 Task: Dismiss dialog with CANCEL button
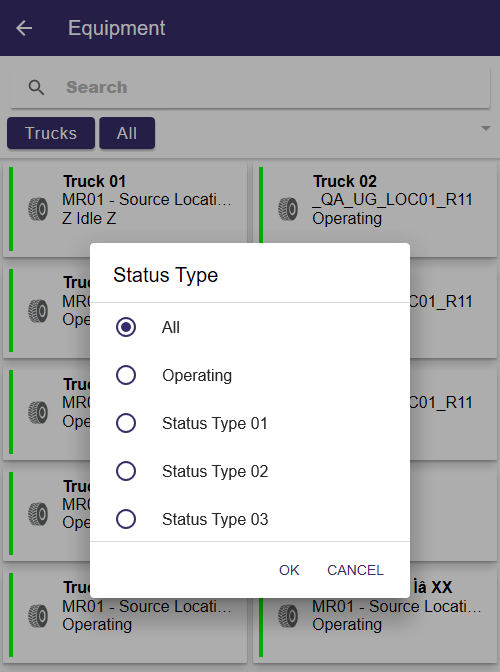355,570
